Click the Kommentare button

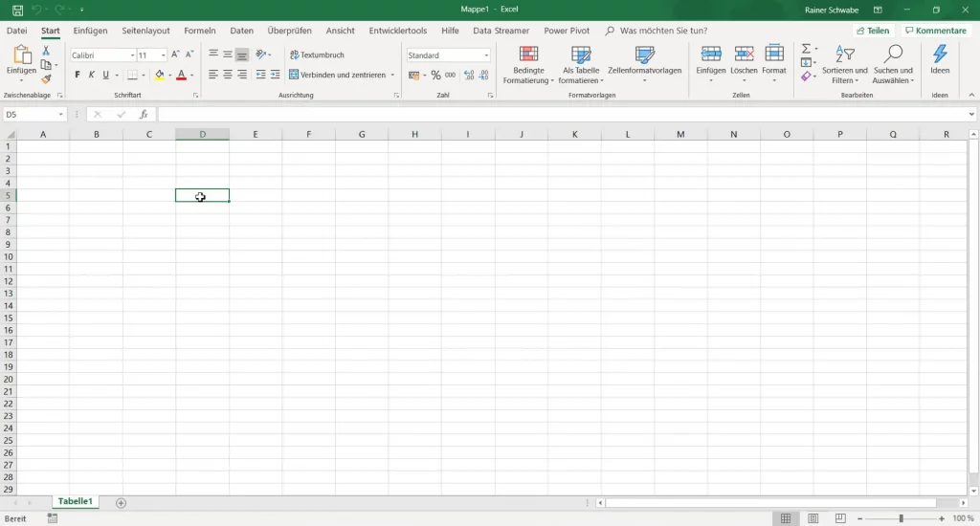(936, 31)
